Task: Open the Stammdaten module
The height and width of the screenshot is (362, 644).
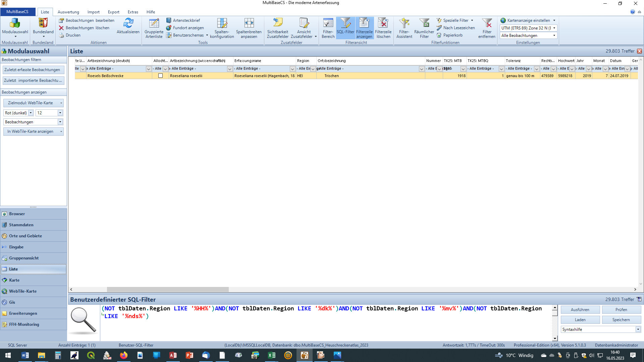Action: [x=33, y=225]
